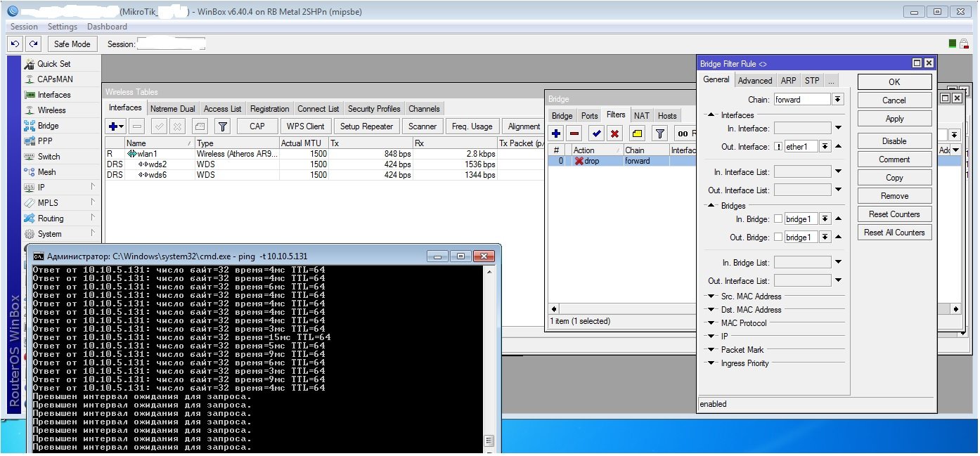
Task: Click the funnel filter icon in Bridge window
Action: [659, 133]
